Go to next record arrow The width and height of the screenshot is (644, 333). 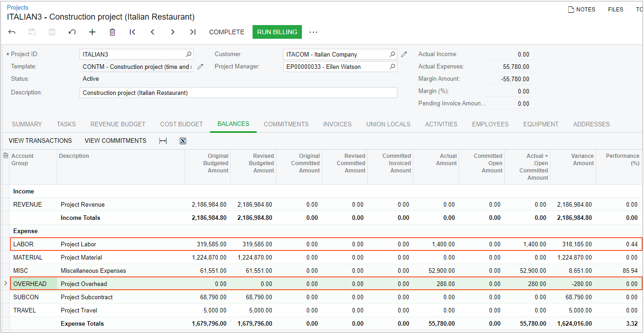(x=173, y=32)
